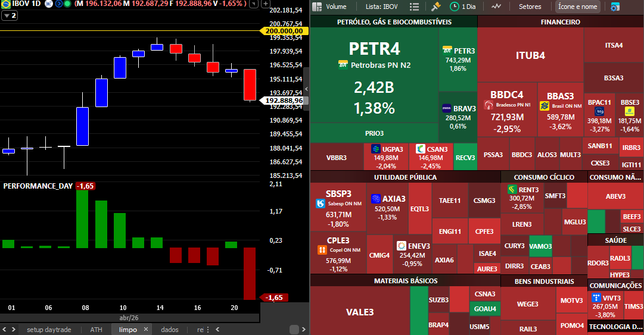Click the tab scroll-left chevron after re
The image size is (644, 335).
(217, 329)
